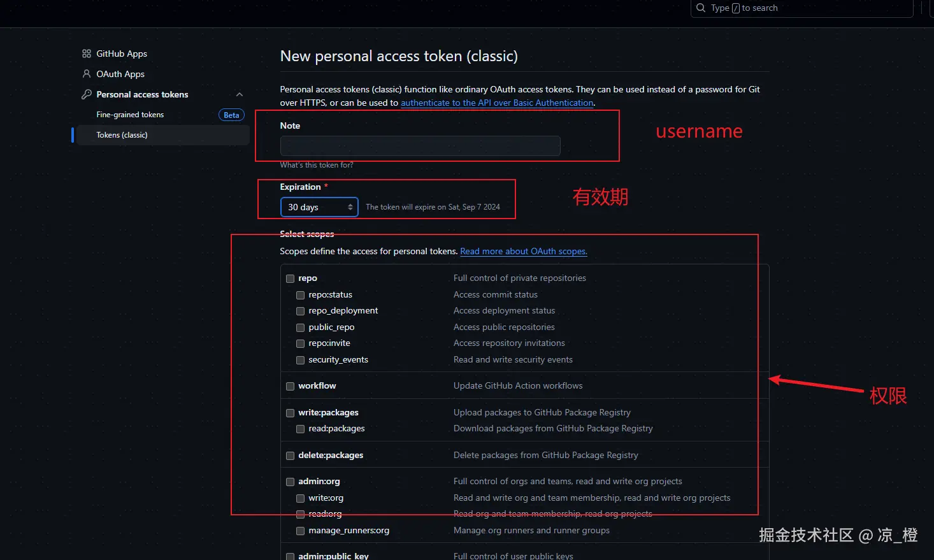This screenshot has height=560, width=934.
Task: Open Read more about OAuth scopes link
Action: pos(524,251)
